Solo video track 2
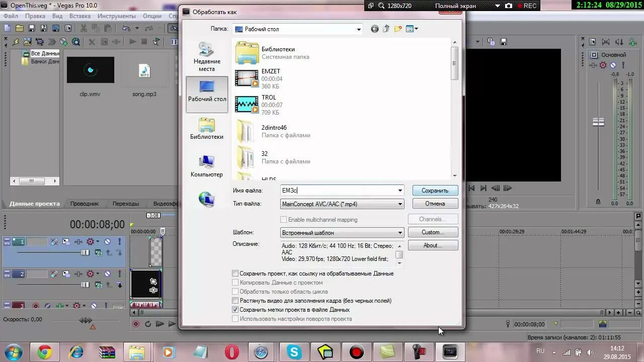This screenshot has height=362, width=644. 119,274
